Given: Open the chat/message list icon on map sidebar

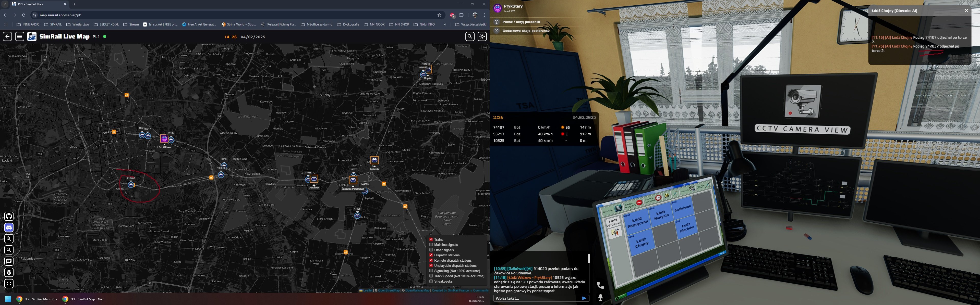Looking at the screenshot, I should point(9,261).
